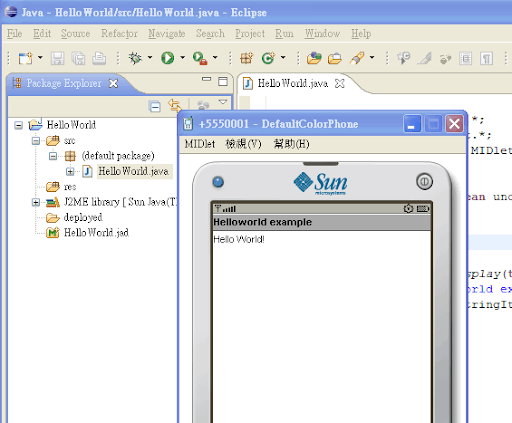This screenshot has height=423, width=512.
Task: Click the Print toolbar icon
Action: (x=99, y=58)
